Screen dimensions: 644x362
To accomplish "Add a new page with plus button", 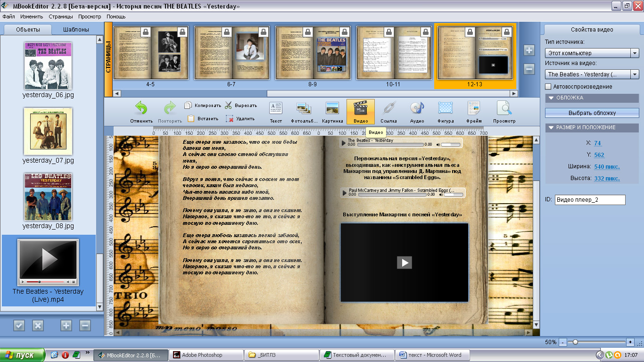I will (529, 50).
